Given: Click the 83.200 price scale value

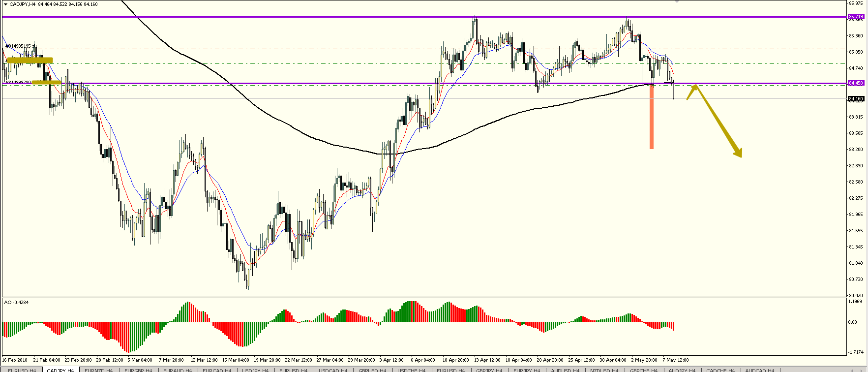Looking at the screenshot, I should pyautogui.click(x=856, y=150).
